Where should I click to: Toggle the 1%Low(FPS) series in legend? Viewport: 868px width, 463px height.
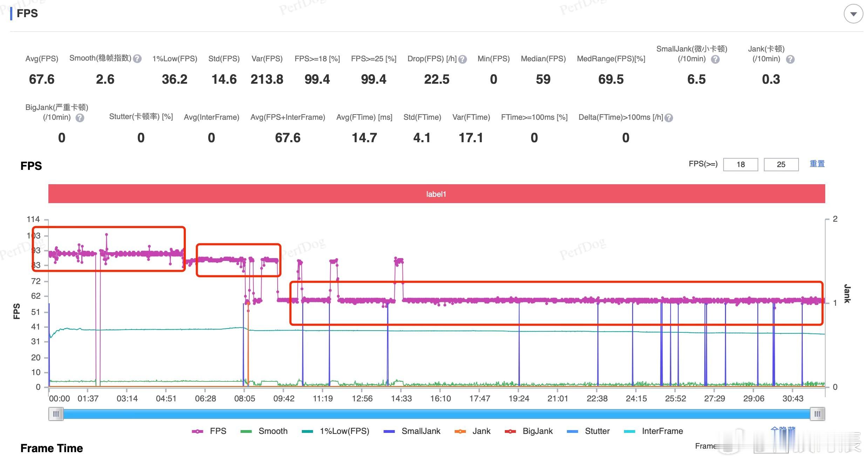click(x=335, y=431)
